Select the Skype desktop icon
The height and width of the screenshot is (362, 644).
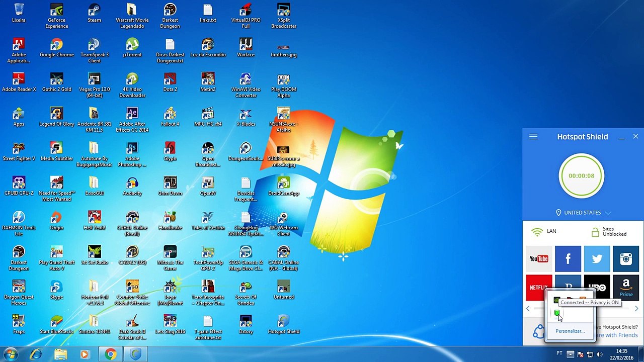[56, 290]
